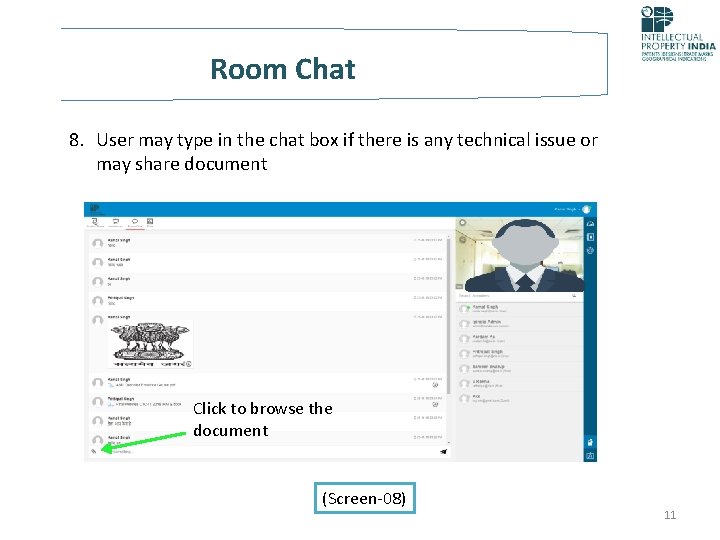
Task: Click the square document icon in right sidebar
Action: 590,237
